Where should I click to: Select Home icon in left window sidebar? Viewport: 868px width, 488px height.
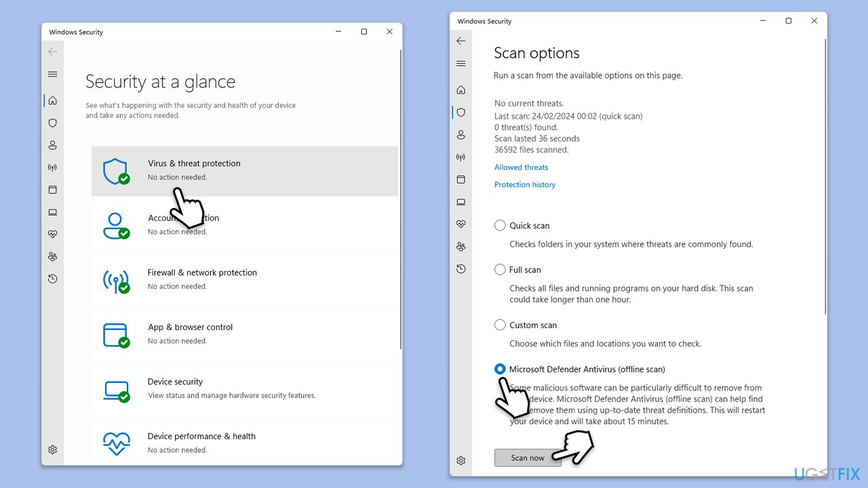[x=53, y=100]
